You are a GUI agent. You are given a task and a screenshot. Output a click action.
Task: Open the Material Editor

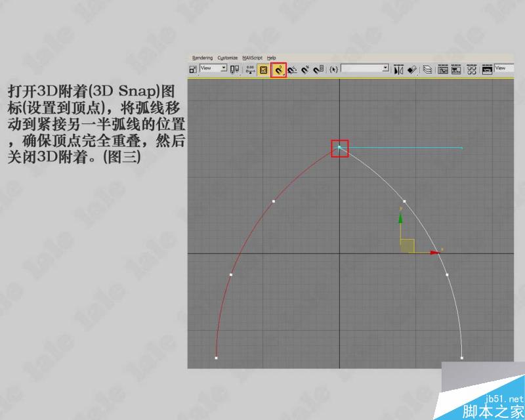471,68
